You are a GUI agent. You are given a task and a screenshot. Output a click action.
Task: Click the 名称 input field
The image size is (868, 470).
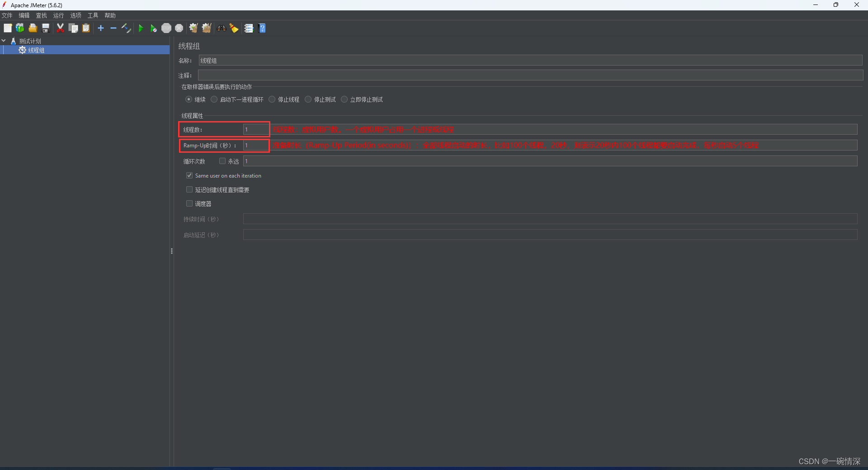click(530, 61)
